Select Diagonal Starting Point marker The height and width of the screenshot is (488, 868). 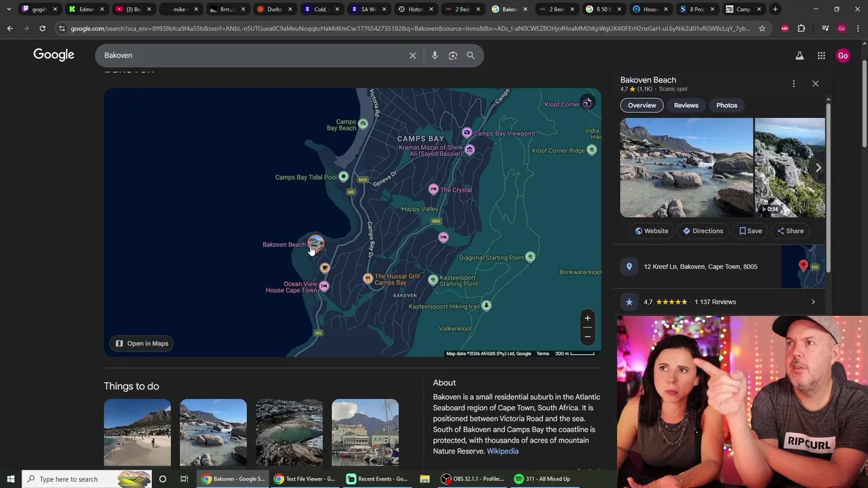coord(530,257)
